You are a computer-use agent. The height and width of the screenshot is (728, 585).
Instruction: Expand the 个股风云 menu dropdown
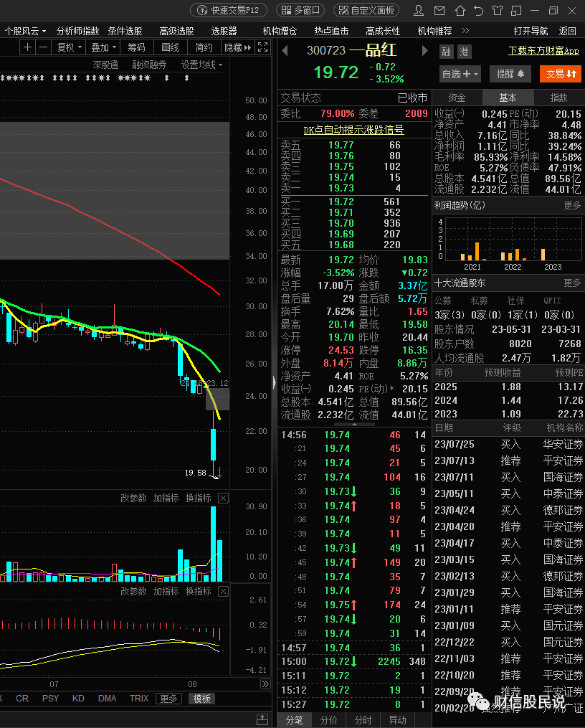tap(26, 31)
